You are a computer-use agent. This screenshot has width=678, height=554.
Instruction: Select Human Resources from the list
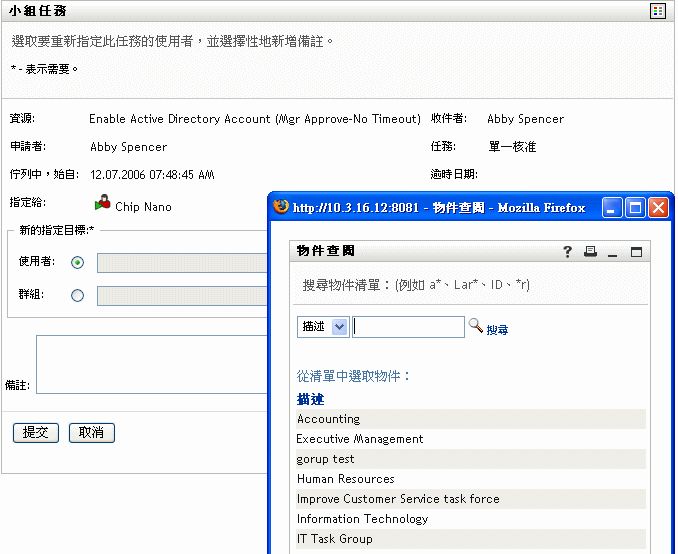471,479
